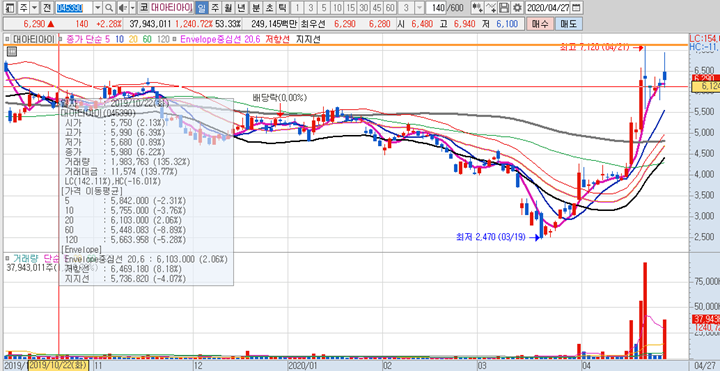Open the dropdown arrow beside speaker icon
720x371 pixels.
coord(132,8)
